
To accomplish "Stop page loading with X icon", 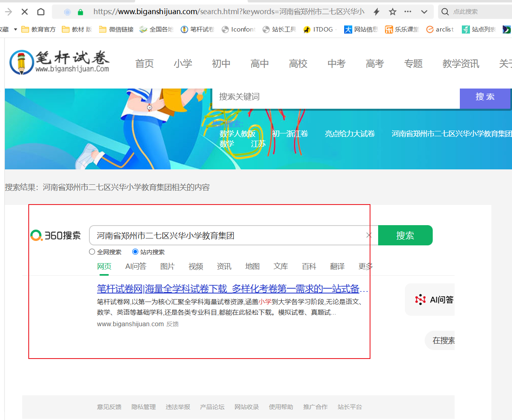I will pos(25,12).
